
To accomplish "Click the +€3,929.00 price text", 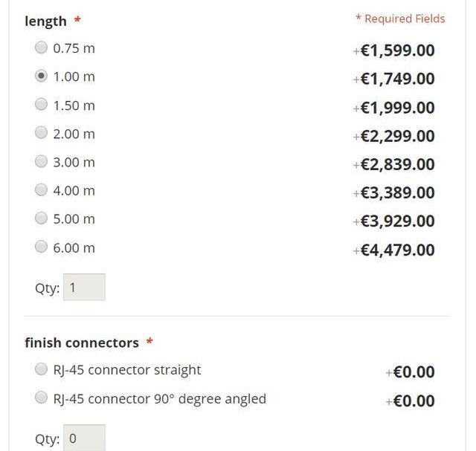I will [393, 221].
